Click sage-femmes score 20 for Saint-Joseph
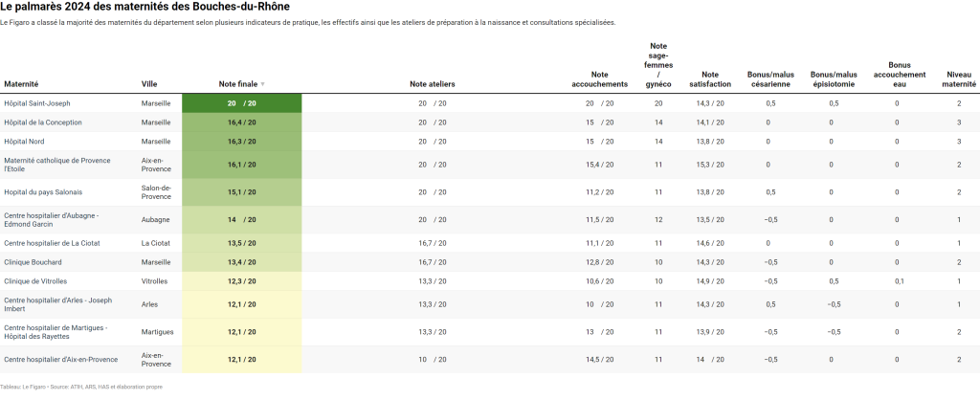Screen dimensions: 980x400 pos(658,103)
